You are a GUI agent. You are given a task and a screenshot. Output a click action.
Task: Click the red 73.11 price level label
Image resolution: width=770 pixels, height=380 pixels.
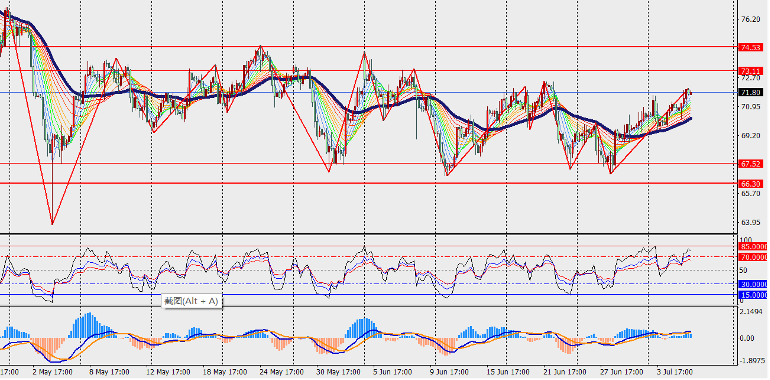click(x=751, y=71)
